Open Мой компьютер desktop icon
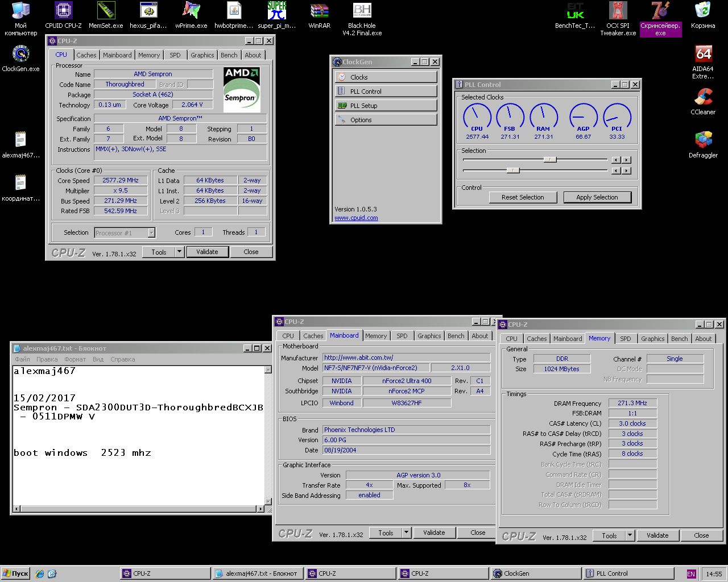 [20, 19]
